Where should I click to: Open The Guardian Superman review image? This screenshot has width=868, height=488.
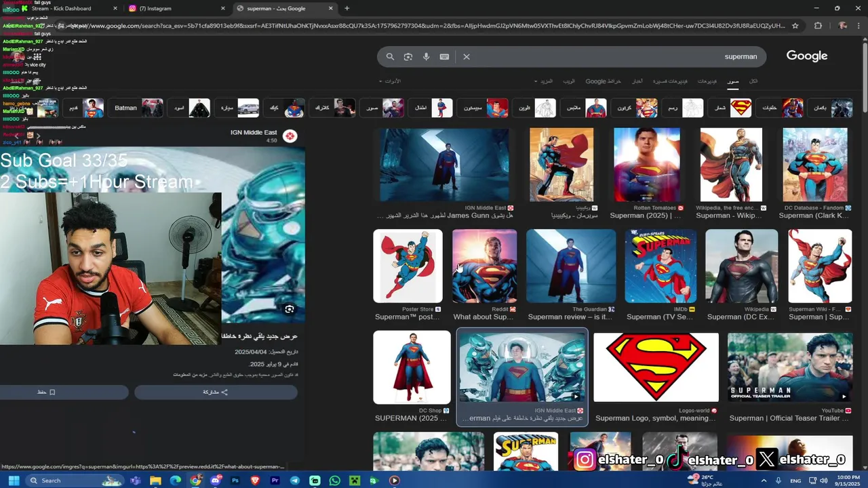(x=571, y=266)
